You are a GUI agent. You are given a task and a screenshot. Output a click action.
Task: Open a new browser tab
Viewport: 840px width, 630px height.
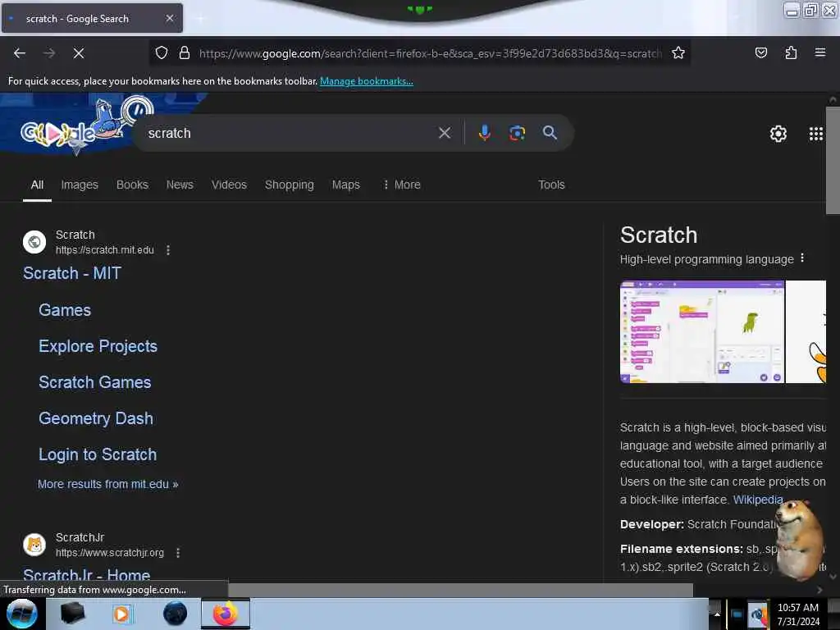(200, 19)
